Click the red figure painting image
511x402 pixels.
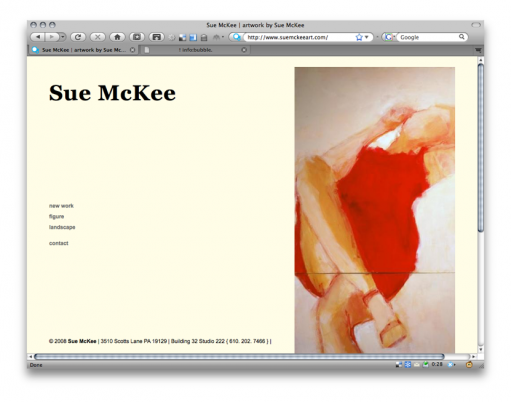(375, 210)
